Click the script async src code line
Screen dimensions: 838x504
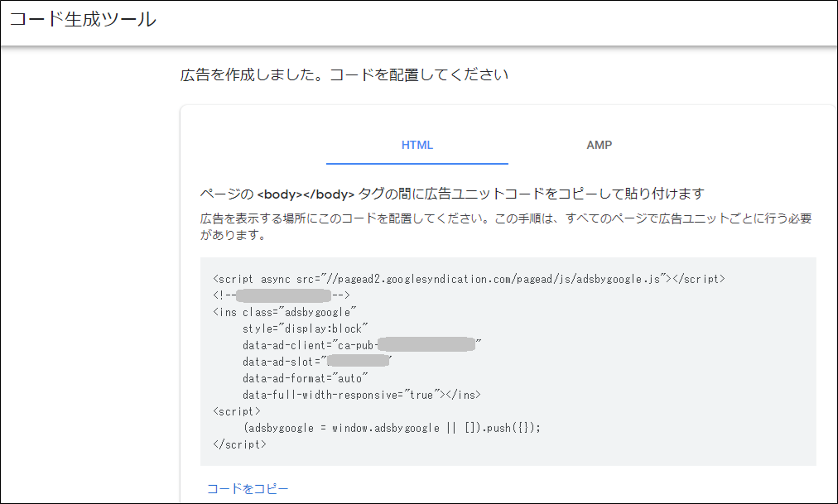coord(469,279)
